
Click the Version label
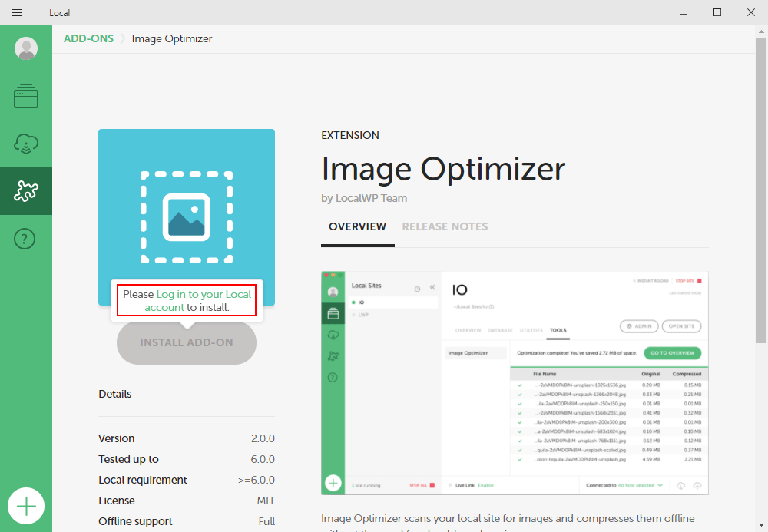pyautogui.click(x=117, y=438)
